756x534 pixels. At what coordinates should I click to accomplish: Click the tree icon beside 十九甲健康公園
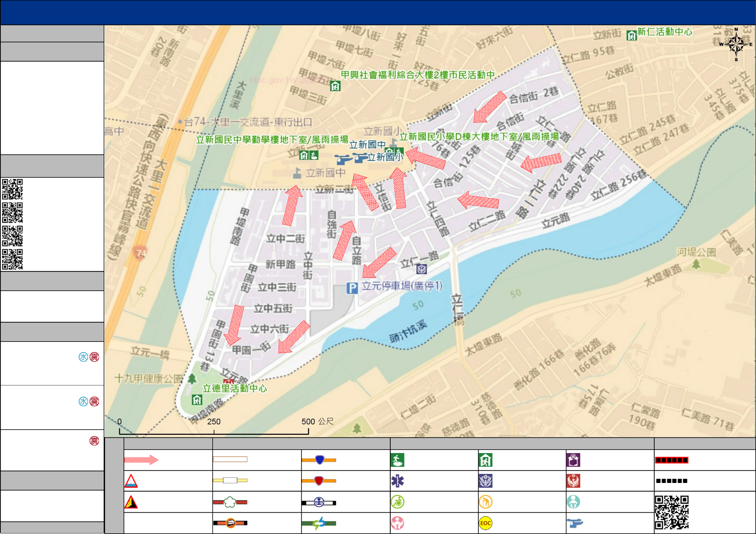[192, 379]
